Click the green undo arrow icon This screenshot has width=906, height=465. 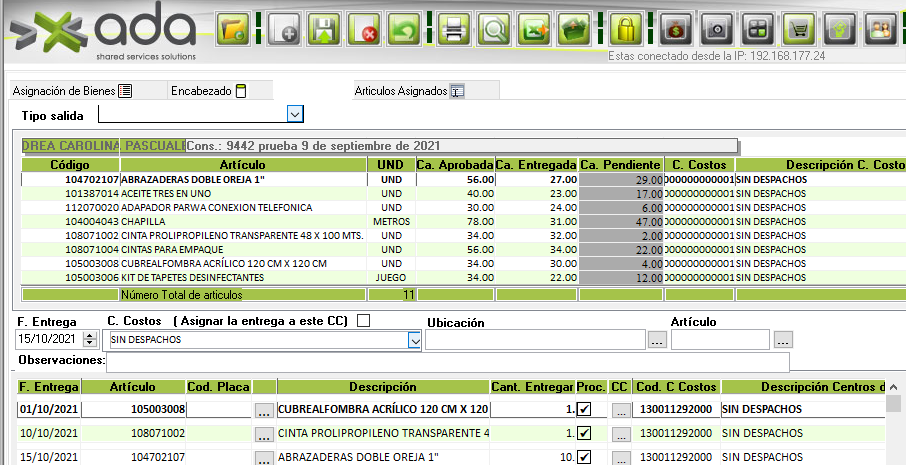coord(404,28)
